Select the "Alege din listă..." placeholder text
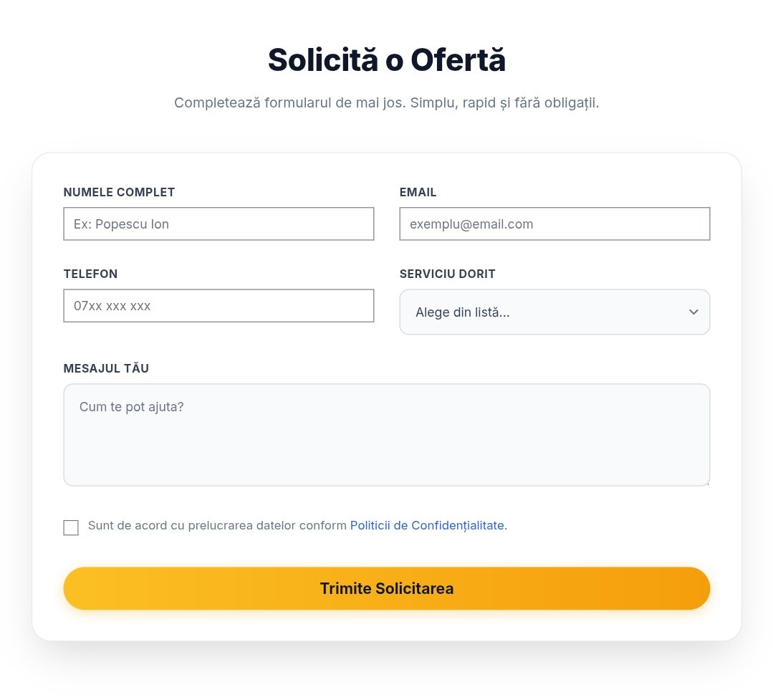Image resolution: width=773 pixels, height=700 pixels. click(462, 312)
